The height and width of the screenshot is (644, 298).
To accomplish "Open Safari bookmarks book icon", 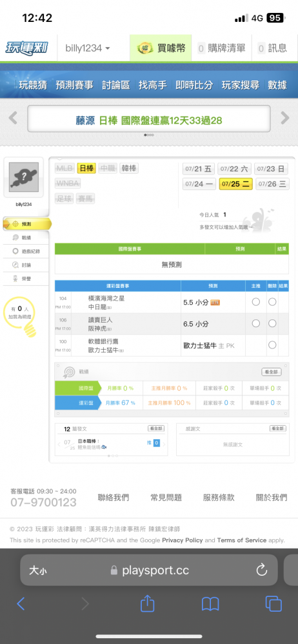I will (x=210, y=604).
